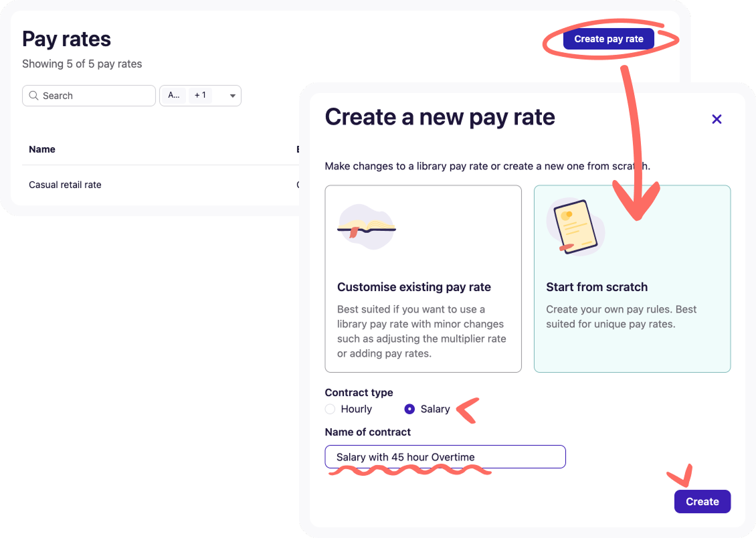This screenshot has height=538, width=756.
Task: Choose the Start from scratch option
Action: click(x=632, y=278)
